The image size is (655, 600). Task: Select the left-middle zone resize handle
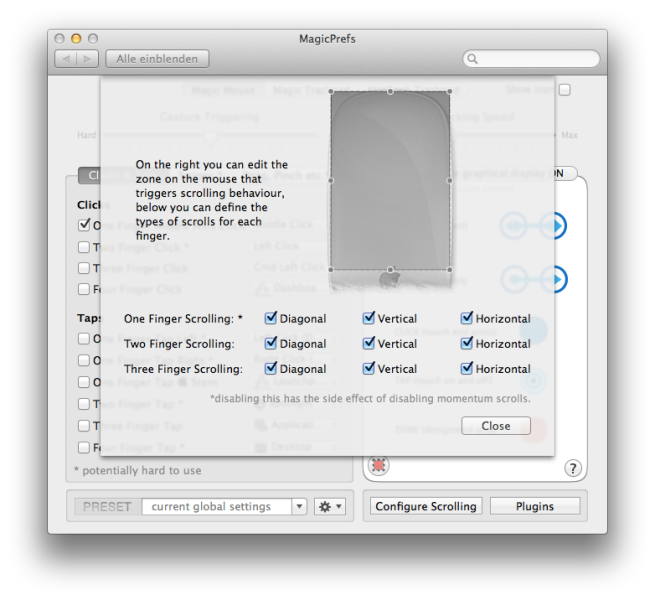point(331,181)
